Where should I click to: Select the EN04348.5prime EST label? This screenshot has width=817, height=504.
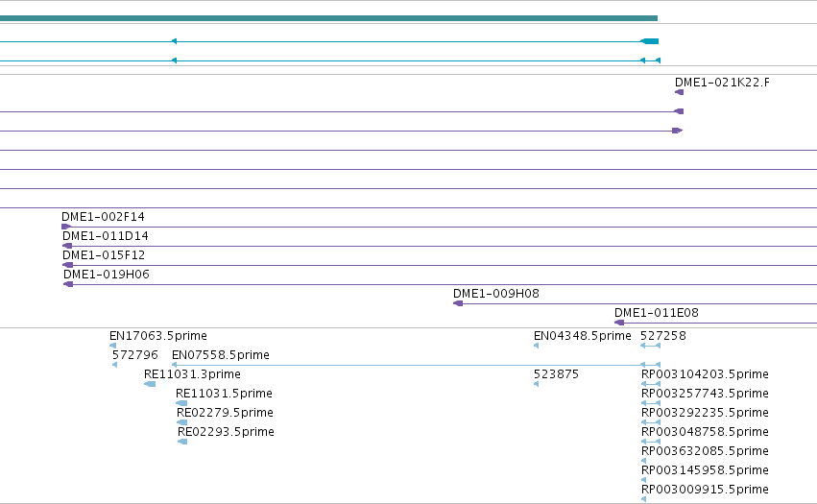582,336
